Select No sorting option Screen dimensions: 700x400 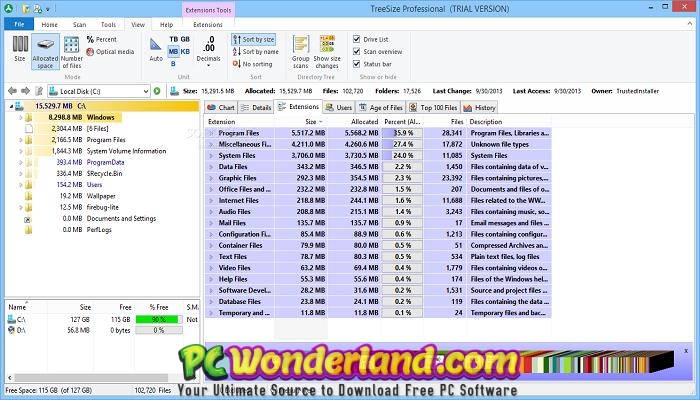click(252, 64)
